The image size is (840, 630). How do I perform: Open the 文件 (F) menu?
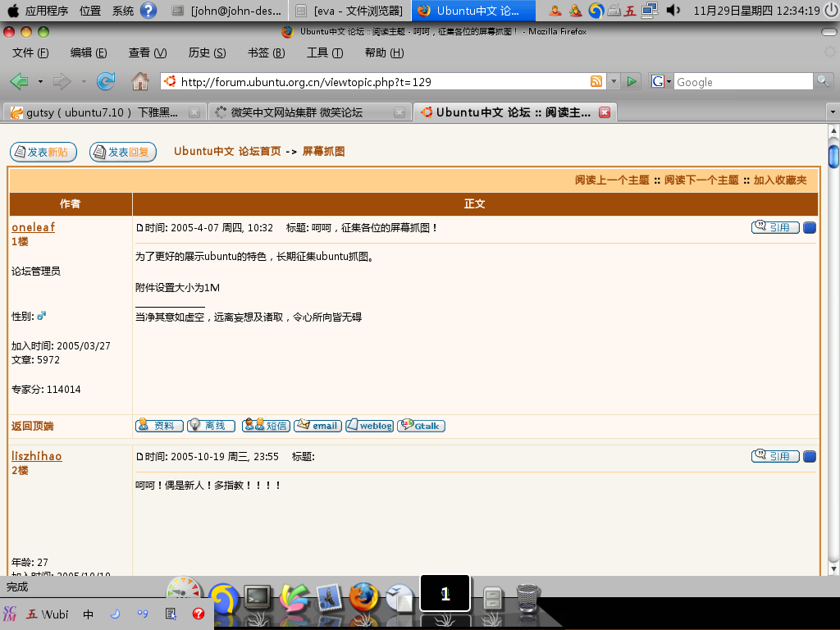[x=30, y=52]
